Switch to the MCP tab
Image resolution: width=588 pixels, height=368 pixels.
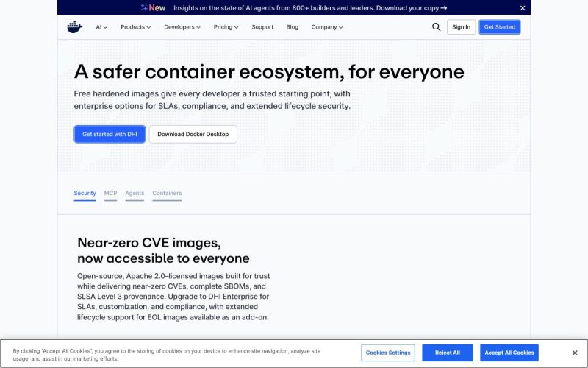click(111, 194)
